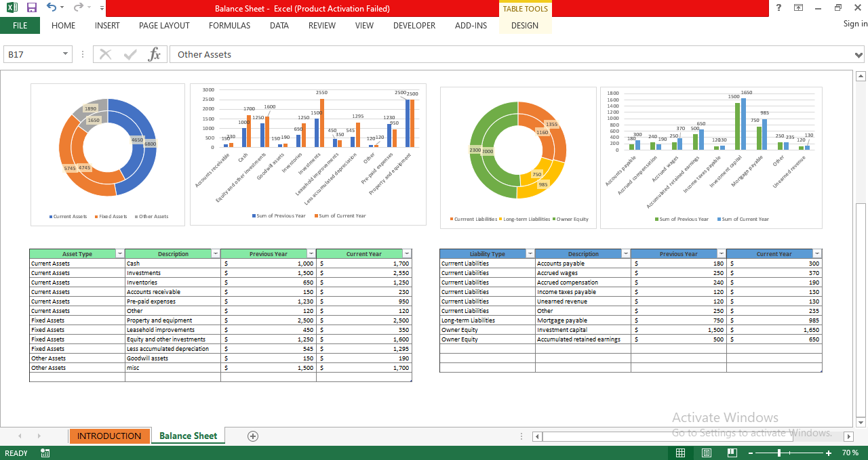Open the Excel application icon menu
Image resolution: width=868 pixels, height=460 pixels.
12,8
